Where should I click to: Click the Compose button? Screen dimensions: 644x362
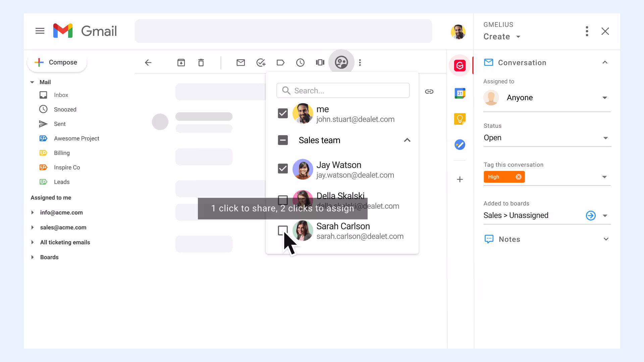pyautogui.click(x=57, y=62)
